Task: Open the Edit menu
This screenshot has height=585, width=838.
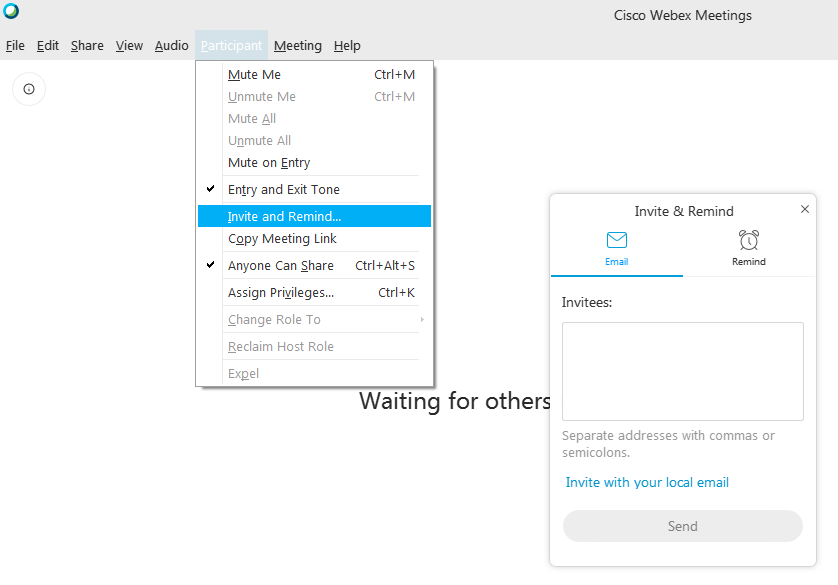Action: point(48,45)
